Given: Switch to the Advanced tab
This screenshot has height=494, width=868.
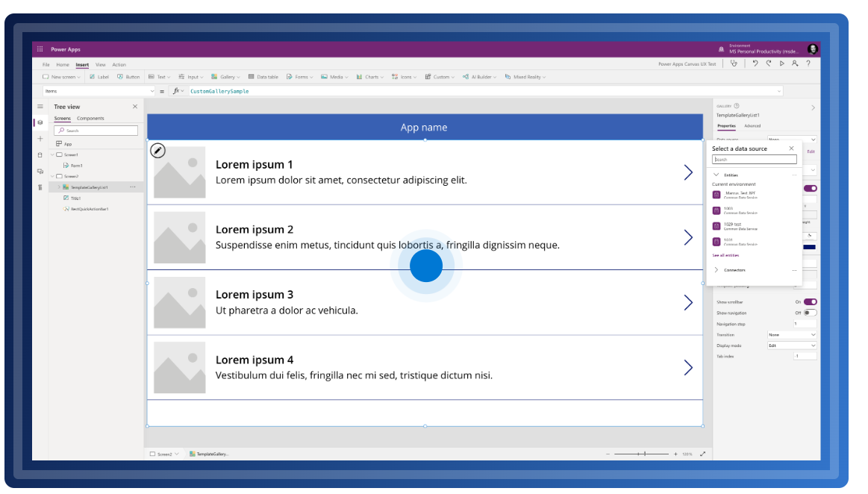Looking at the screenshot, I should point(752,126).
